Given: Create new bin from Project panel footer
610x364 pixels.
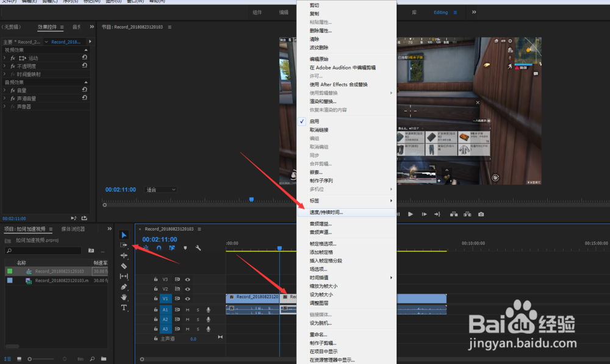Looking at the screenshot, I should pyautogui.click(x=104, y=359).
